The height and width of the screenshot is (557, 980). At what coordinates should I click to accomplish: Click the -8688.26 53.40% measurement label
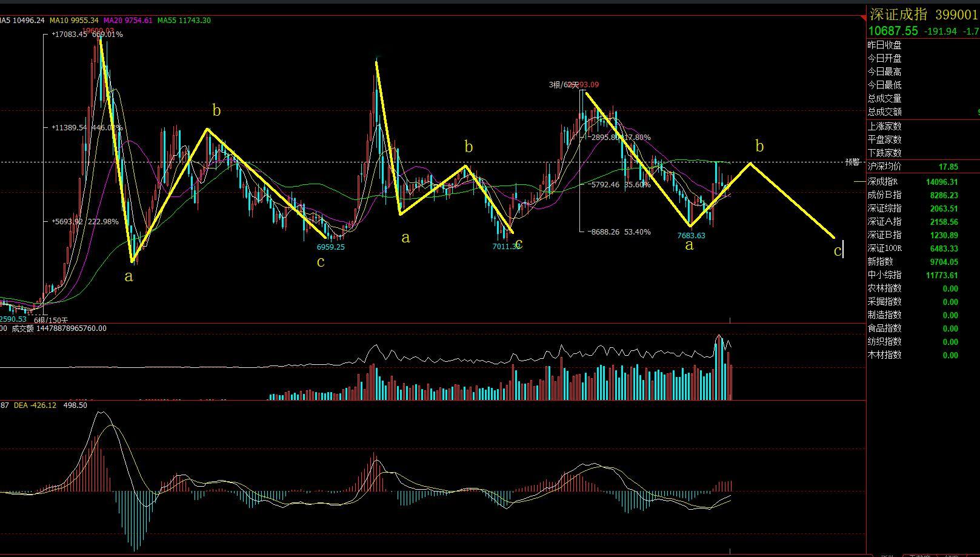[x=619, y=232]
